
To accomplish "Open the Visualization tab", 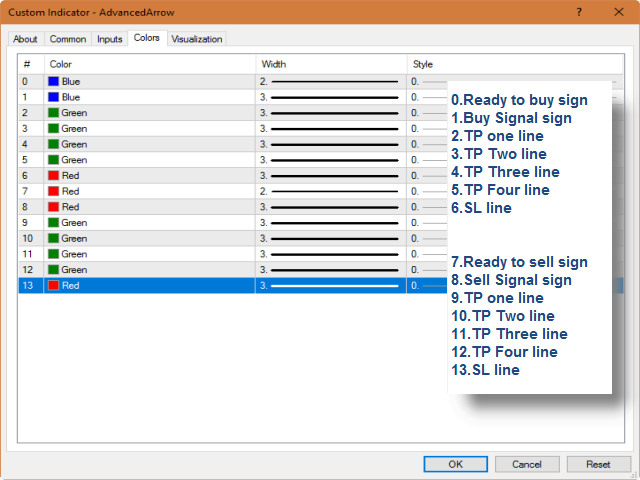I will coord(197,39).
